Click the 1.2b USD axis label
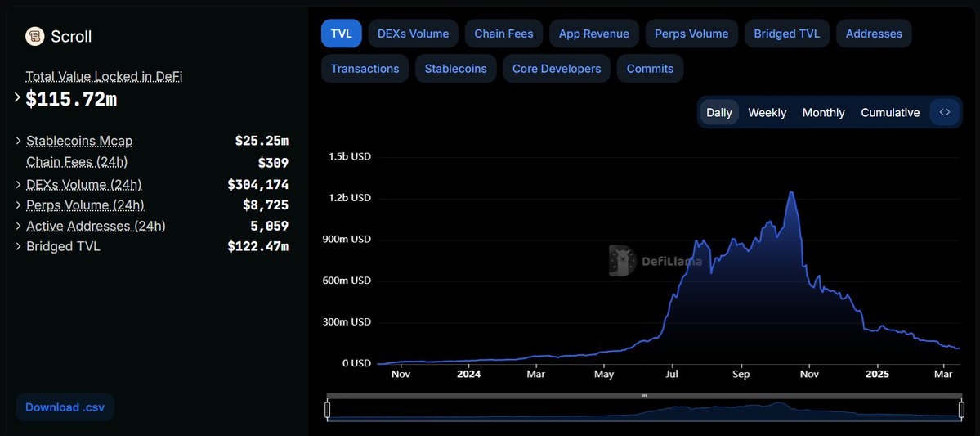This screenshot has width=980, height=436. coord(349,198)
